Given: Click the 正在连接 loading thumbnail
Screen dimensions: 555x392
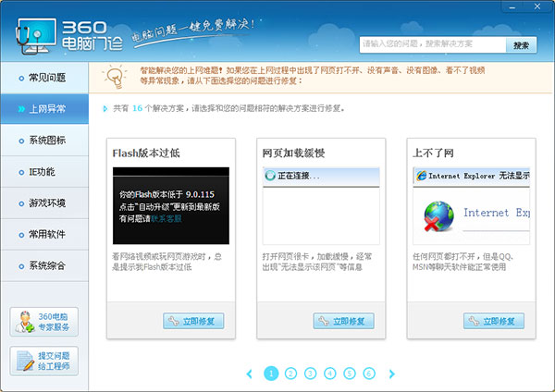Looking at the screenshot, I should (x=321, y=206).
